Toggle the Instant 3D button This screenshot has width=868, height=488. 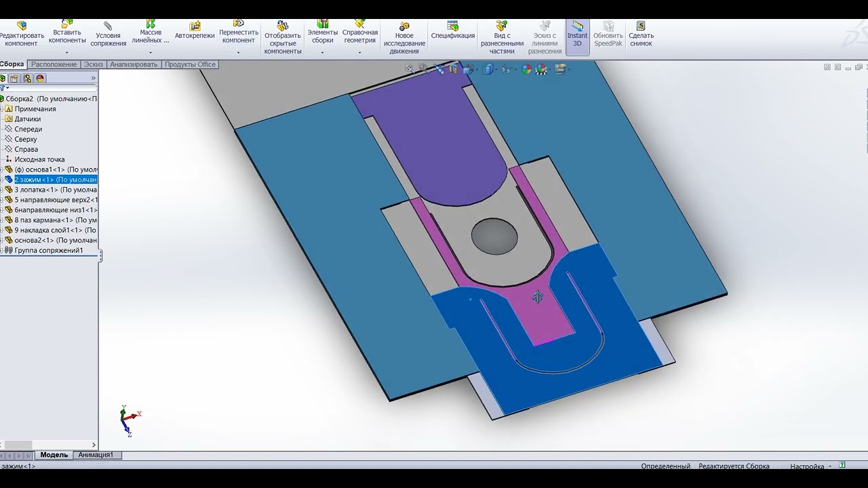(577, 35)
